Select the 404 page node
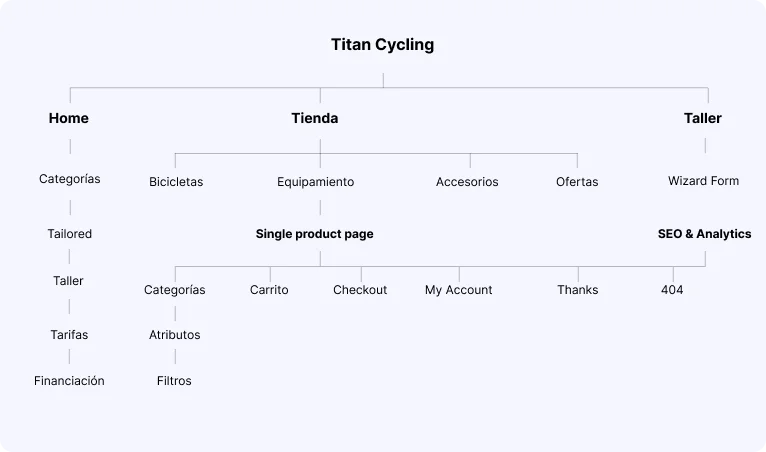This screenshot has height=452, width=766. (x=672, y=290)
